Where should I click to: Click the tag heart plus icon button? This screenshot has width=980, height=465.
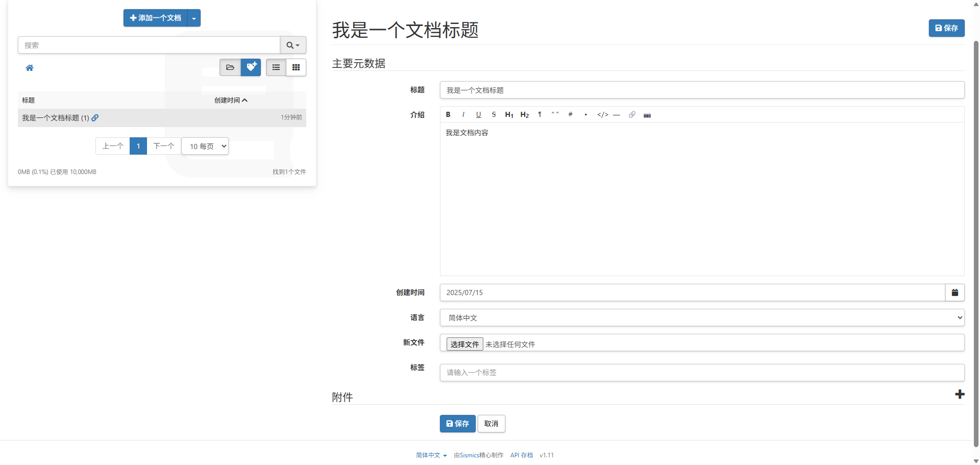point(251,67)
